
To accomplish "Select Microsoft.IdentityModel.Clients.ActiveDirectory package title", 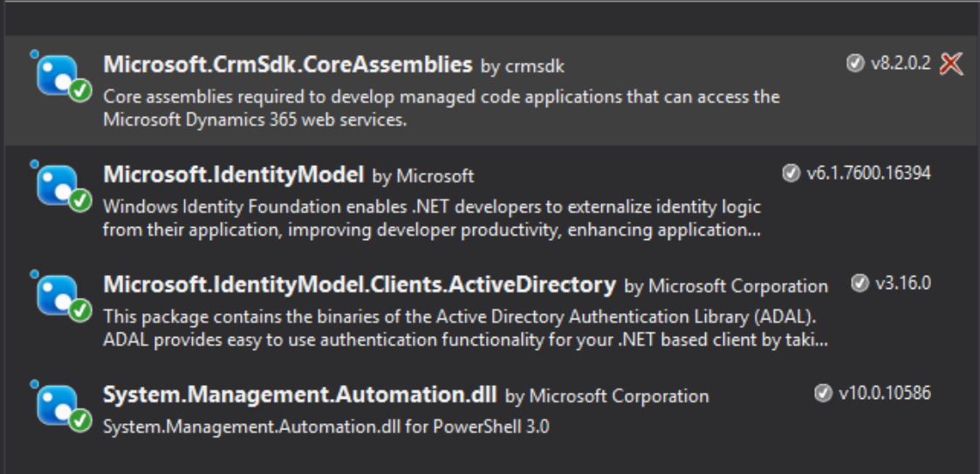I will pyautogui.click(x=360, y=285).
